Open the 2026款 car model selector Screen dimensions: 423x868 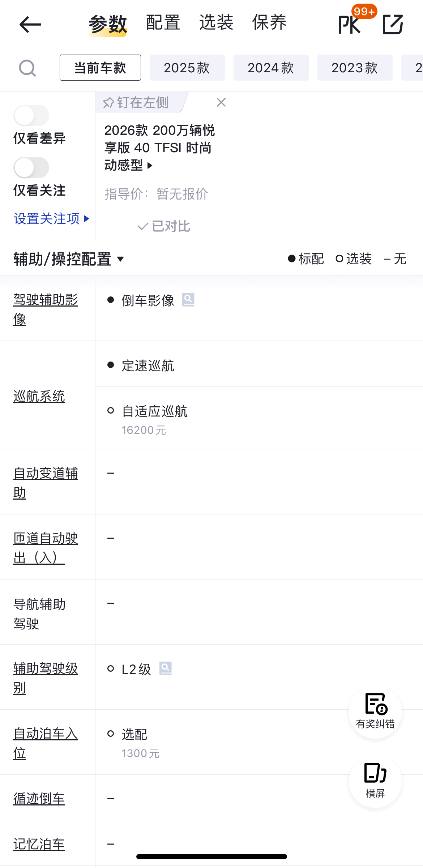click(x=159, y=148)
